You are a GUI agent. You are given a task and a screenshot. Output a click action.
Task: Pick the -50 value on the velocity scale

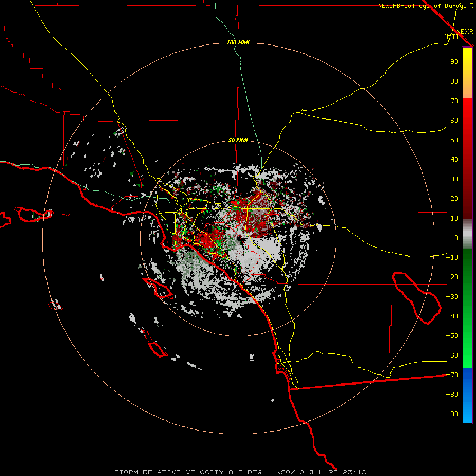(452, 336)
